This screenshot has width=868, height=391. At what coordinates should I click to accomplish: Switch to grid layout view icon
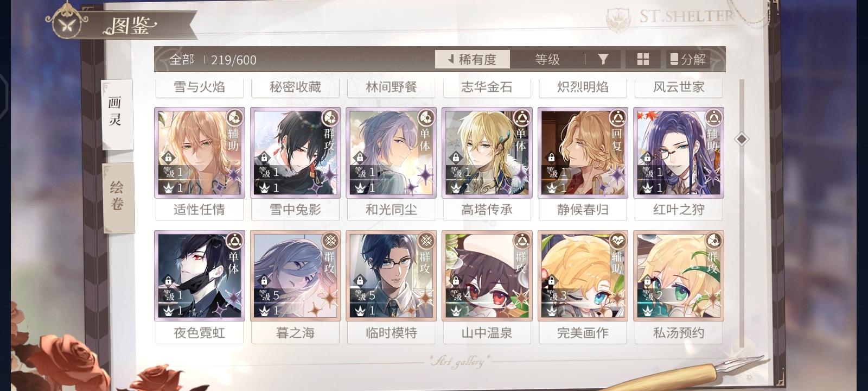coord(643,59)
